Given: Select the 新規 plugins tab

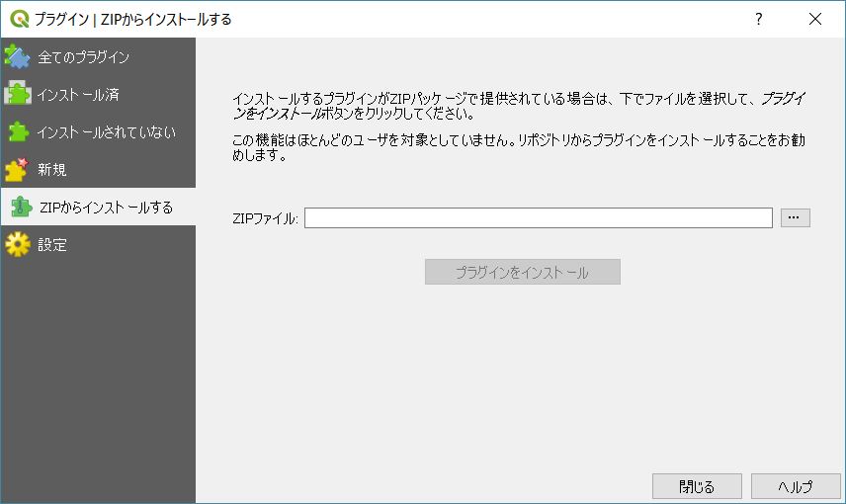Looking at the screenshot, I should click(98, 169).
